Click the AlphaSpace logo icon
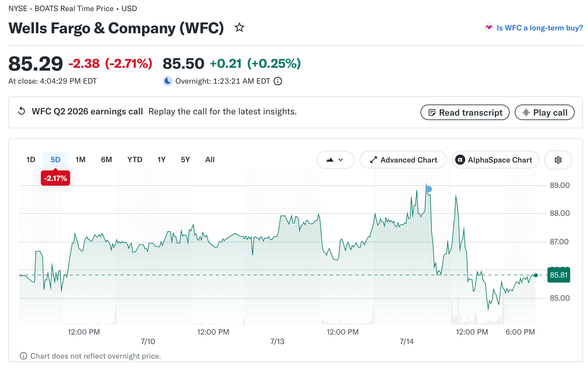The height and width of the screenshot is (370, 588). click(x=460, y=160)
